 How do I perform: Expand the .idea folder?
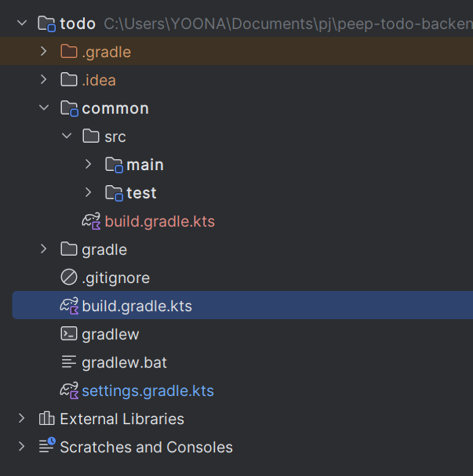point(44,80)
